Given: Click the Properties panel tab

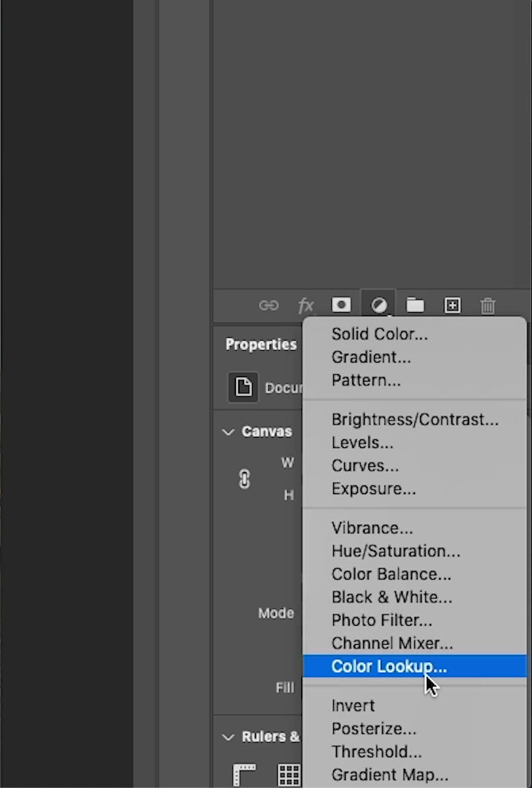Looking at the screenshot, I should point(261,344).
